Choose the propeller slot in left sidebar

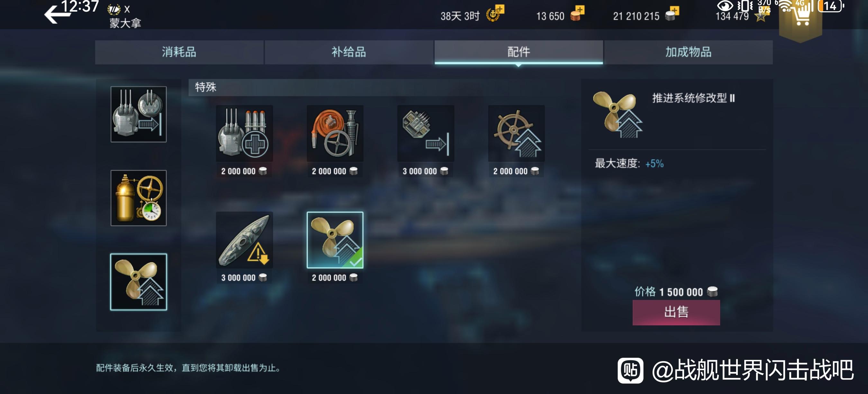[x=139, y=282]
